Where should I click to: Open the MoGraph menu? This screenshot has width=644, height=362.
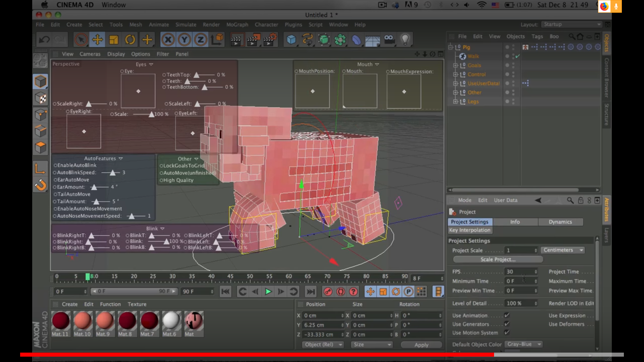[x=237, y=24]
